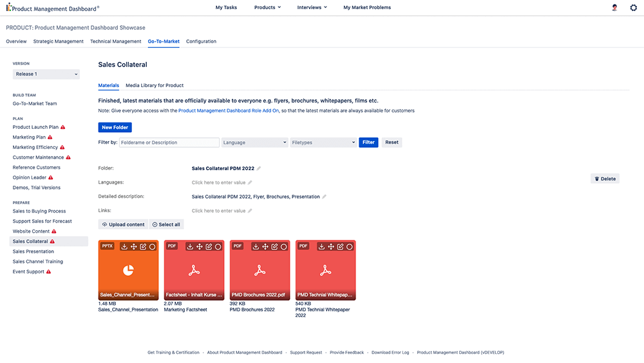Switch to the Configuration tab
This screenshot has width=644, height=363.
pos(201,41)
